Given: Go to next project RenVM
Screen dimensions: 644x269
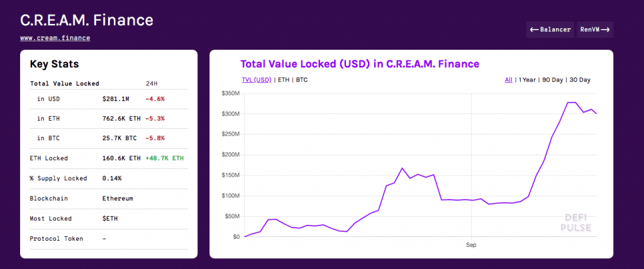Looking at the screenshot, I should tap(595, 30).
